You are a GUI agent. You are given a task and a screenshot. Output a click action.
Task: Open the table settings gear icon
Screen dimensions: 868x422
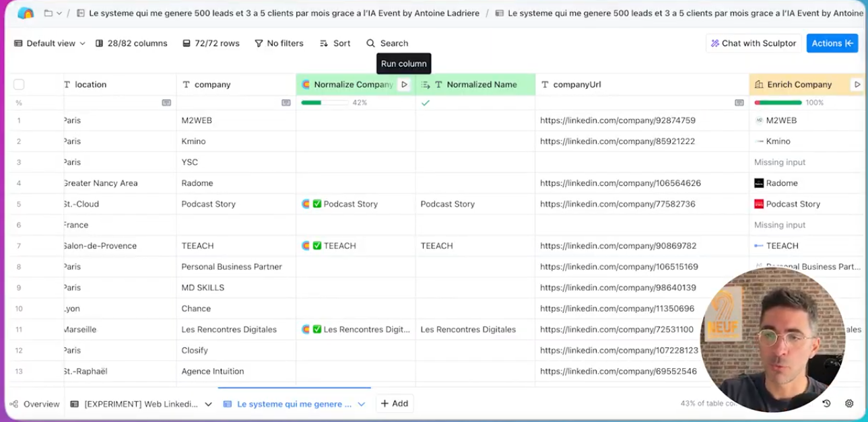point(849,404)
